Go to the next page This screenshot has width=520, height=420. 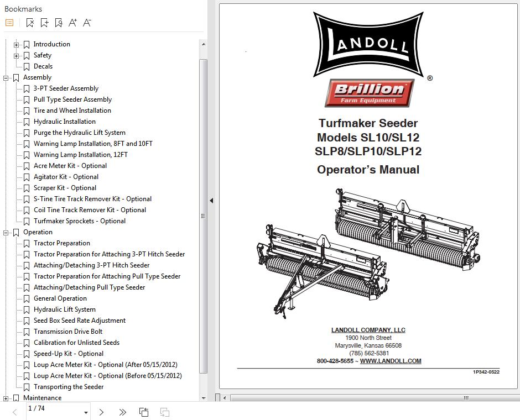click(101, 412)
